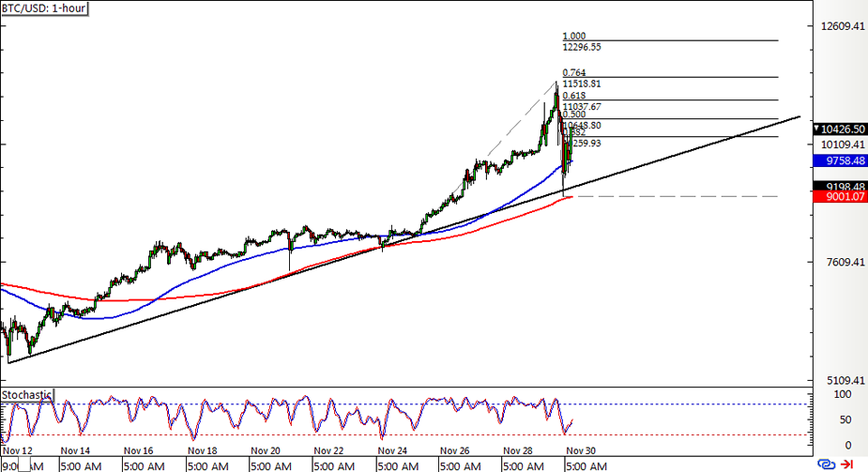Click the 1.000 Fibonacci level label
This screenshot has height=472, width=868.
pyautogui.click(x=574, y=36)
